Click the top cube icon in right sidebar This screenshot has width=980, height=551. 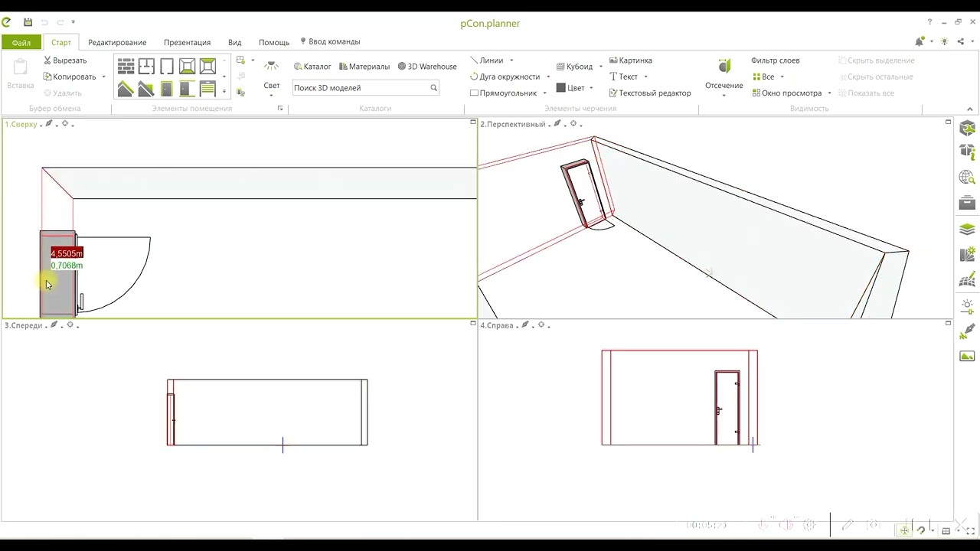click(x=967, y=129)
